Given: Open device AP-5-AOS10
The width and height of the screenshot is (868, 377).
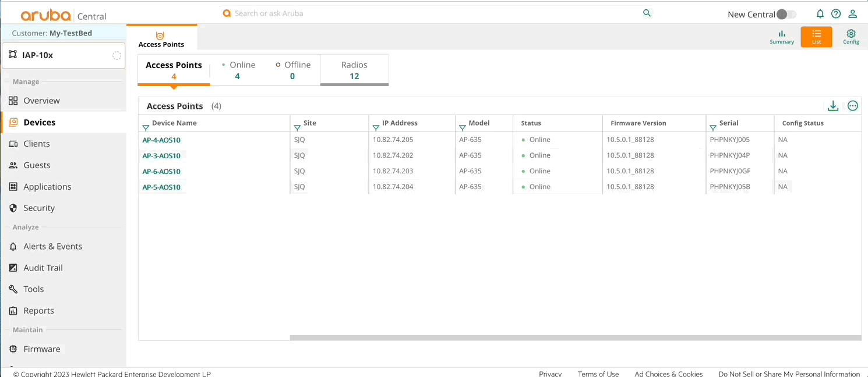Looking at the screenshot, I should pyautogui.click(x=161, y=187).
